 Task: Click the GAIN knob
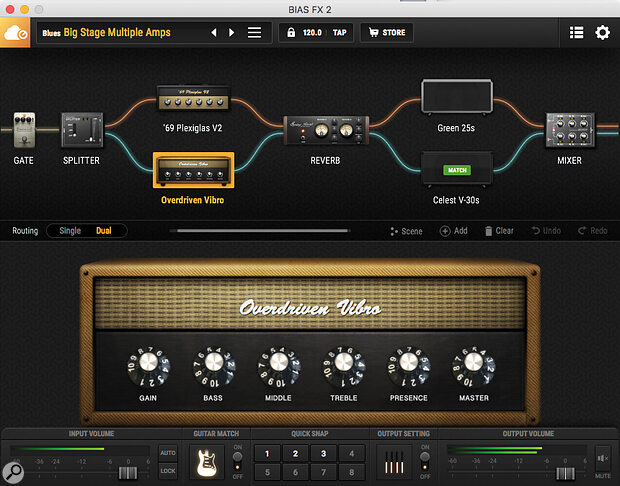pyautogui.click(x=148, y=366)
